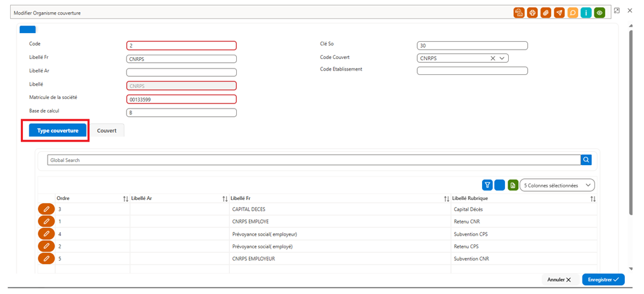The width and height of the screenshot is (644, 294).
Task: Click the vertical scrollbar on the right
Action: point(631,121)
